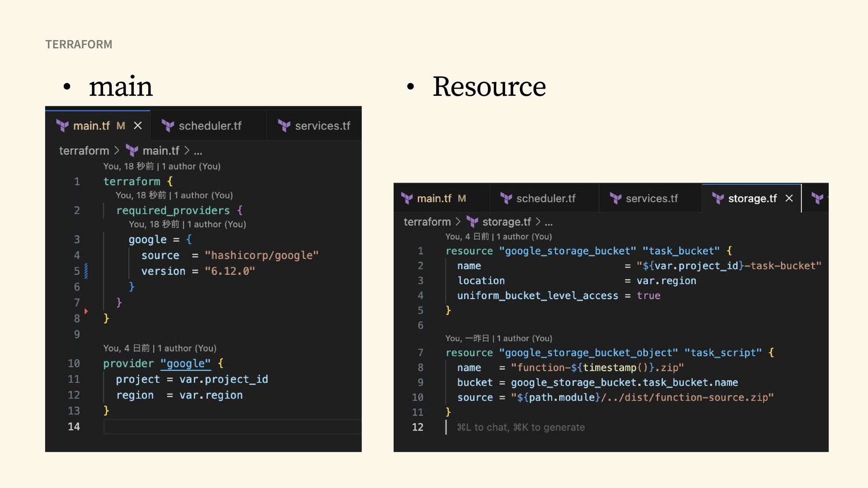This screenshot has width=868, height=488.
Task: Click 'var.region' on line 12 in main.tf
Action: point(211,395)
